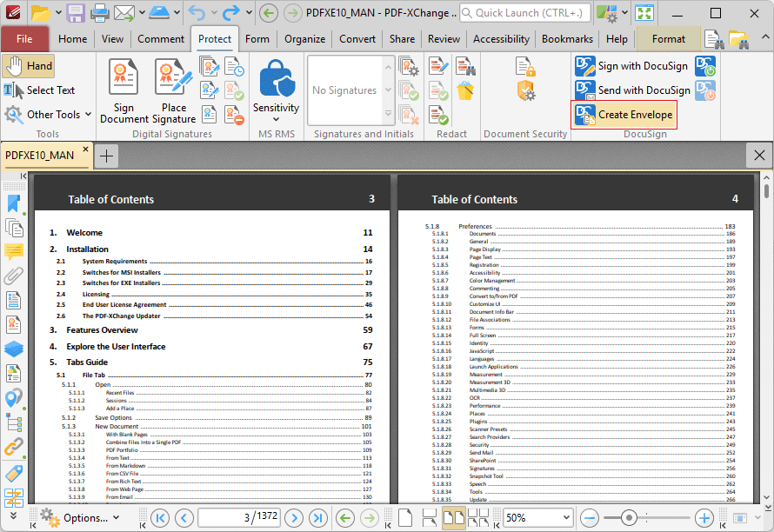
Task: Click the Quick Launch search field
Action: point(525,13)
